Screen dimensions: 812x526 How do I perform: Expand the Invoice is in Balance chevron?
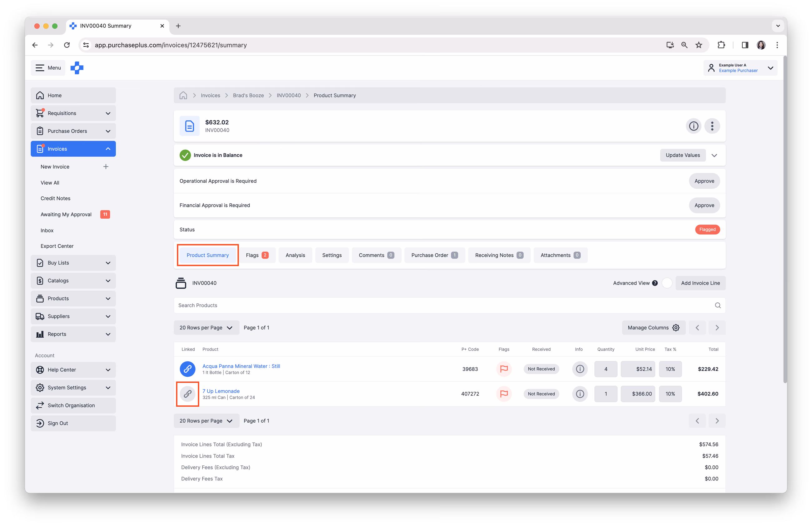[714, 155]
